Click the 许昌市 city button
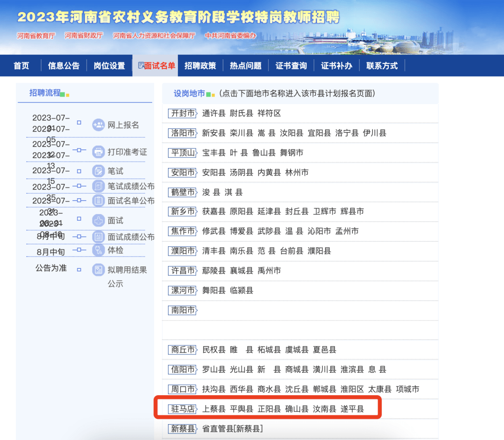Screen dimensions: 504x440 click(182, 271)
